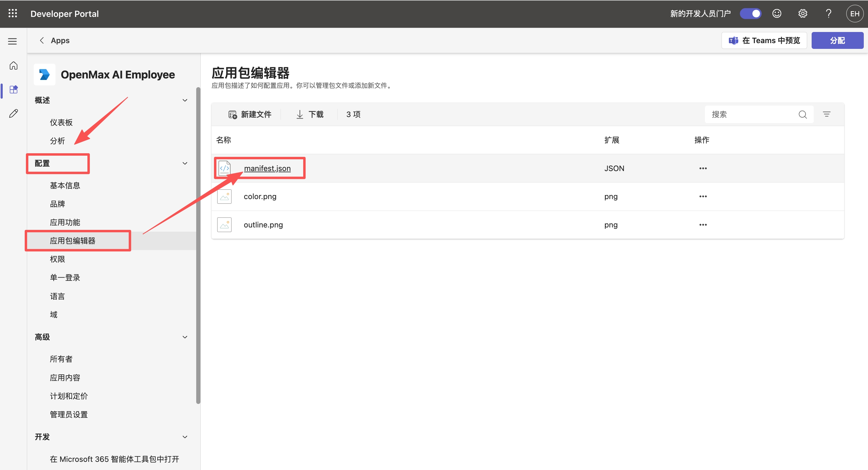Click the 新建文件 toolbar button
The height and width of the screenshot is (470, 868).
point(250,114)
